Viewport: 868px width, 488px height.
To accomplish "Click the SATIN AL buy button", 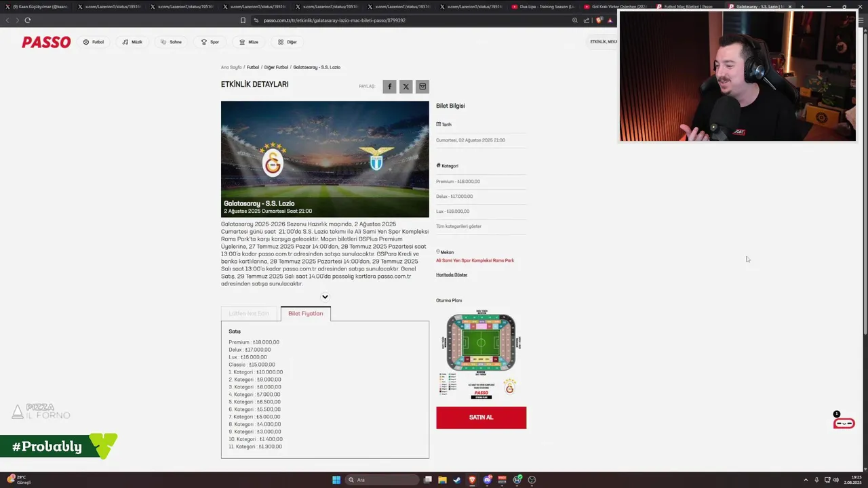I will coord(481,418).
